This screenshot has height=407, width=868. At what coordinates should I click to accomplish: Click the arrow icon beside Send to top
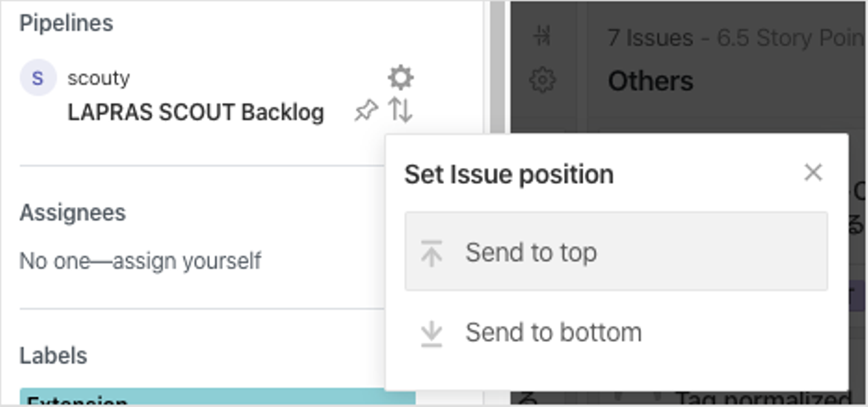432,252
